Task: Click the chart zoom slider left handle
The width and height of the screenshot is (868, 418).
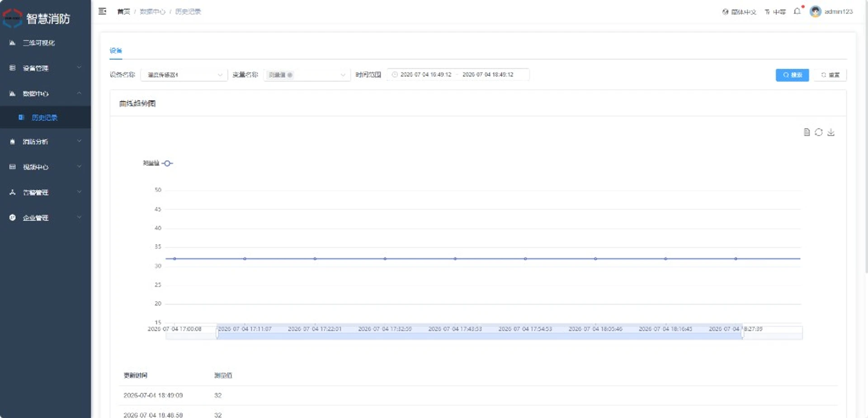Action: 217,332
